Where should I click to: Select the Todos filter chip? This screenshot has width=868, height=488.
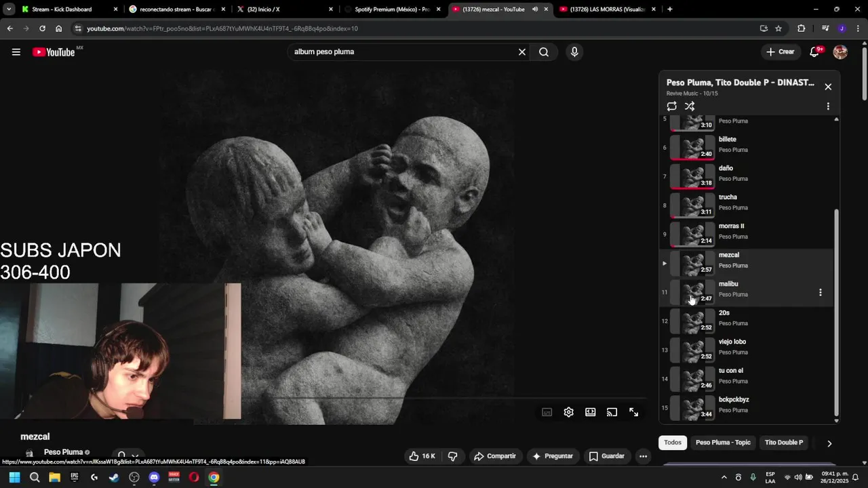(x=673, y=443)
